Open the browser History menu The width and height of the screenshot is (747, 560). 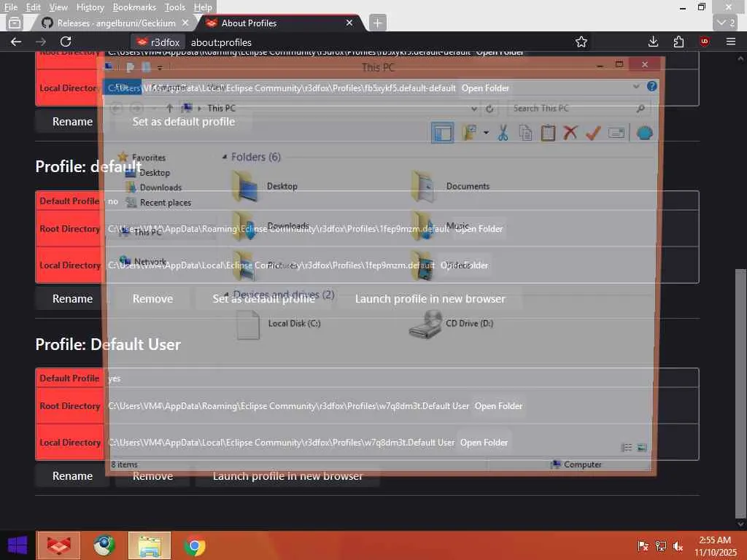click(x=90, y=7)
